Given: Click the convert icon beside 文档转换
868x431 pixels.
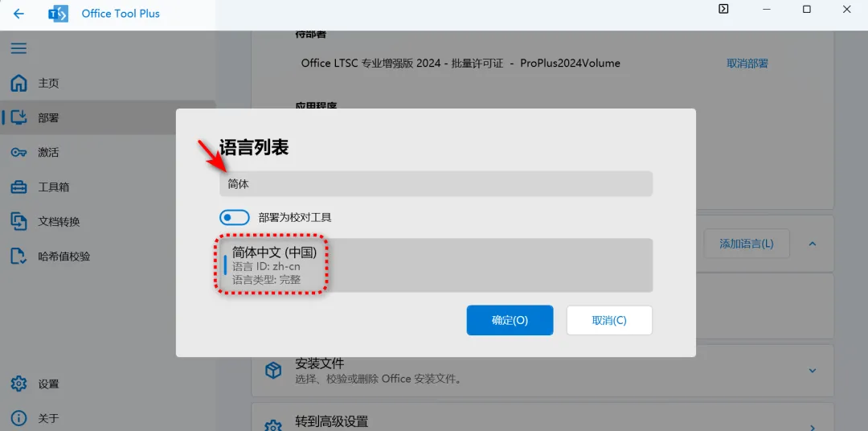Looking at the screenshot, I should coord(18,221).
